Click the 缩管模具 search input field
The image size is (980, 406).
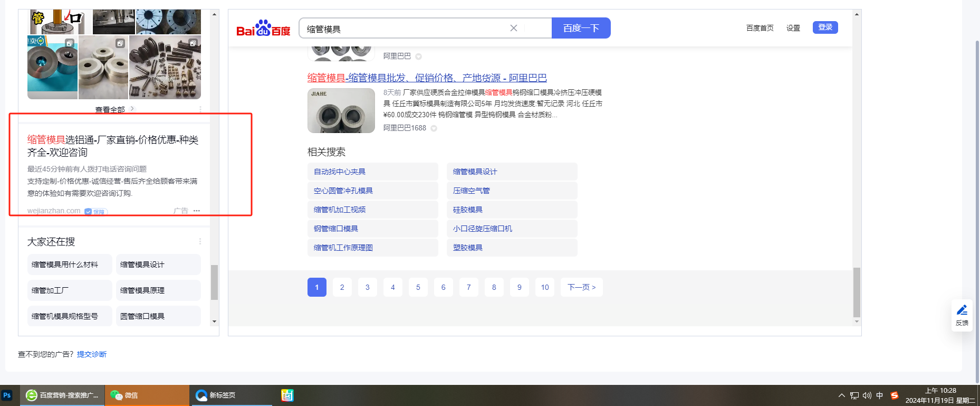401,29
